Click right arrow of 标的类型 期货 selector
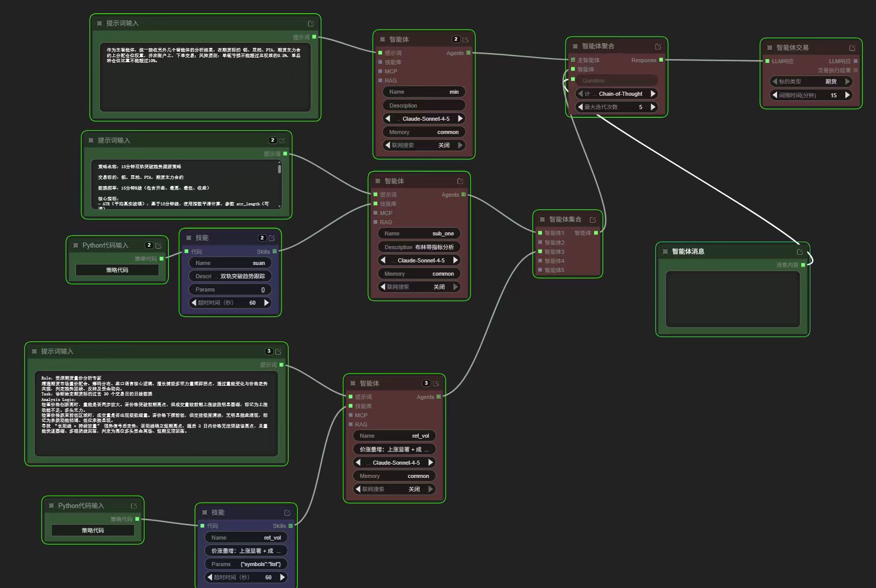876x588 pixels. [x=847, y=82]
